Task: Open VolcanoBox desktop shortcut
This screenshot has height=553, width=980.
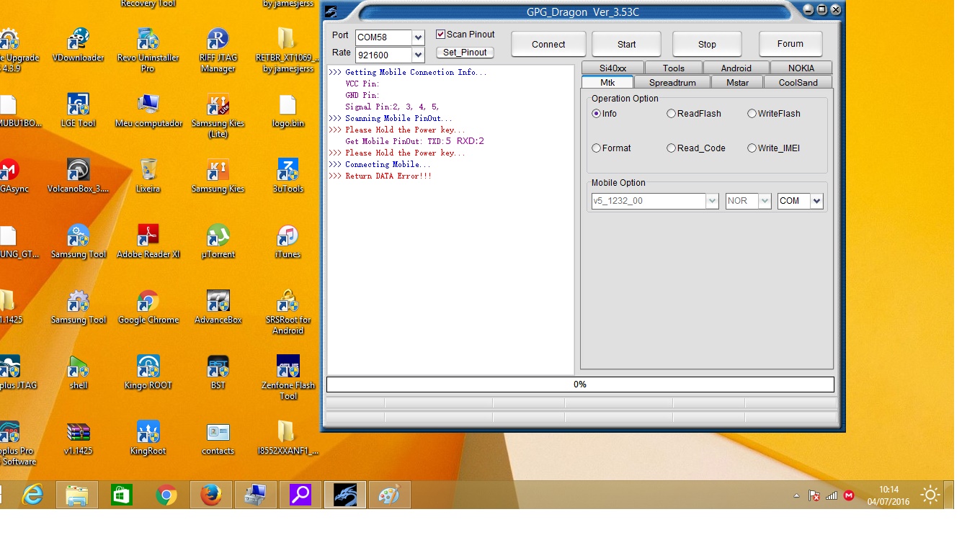Action: click(78, 176)
